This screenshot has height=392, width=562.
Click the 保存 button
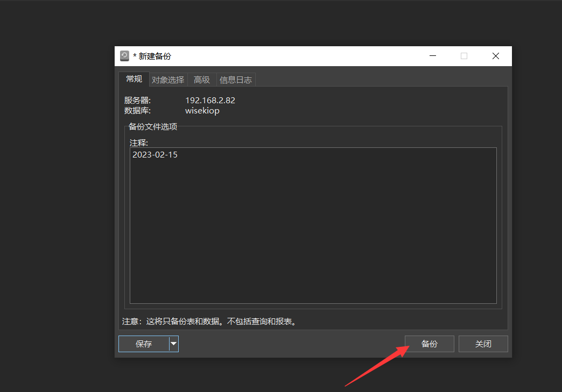pyautogui.click(x=144, y=344)
